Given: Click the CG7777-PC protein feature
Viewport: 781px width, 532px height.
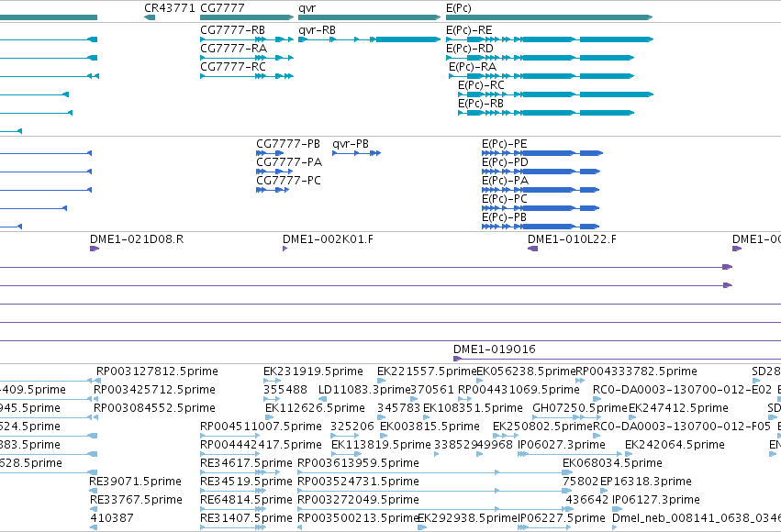Looking at the screenshot, I should point(272,190).
